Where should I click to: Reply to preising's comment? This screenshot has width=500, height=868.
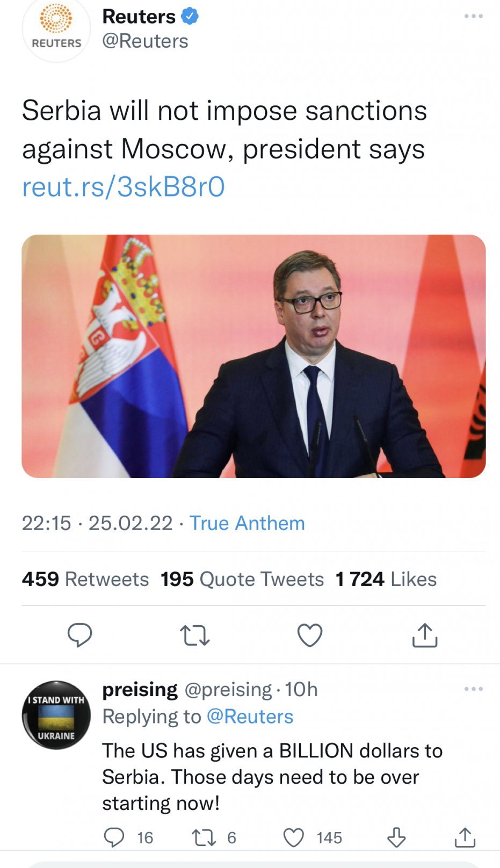point(114,837)
